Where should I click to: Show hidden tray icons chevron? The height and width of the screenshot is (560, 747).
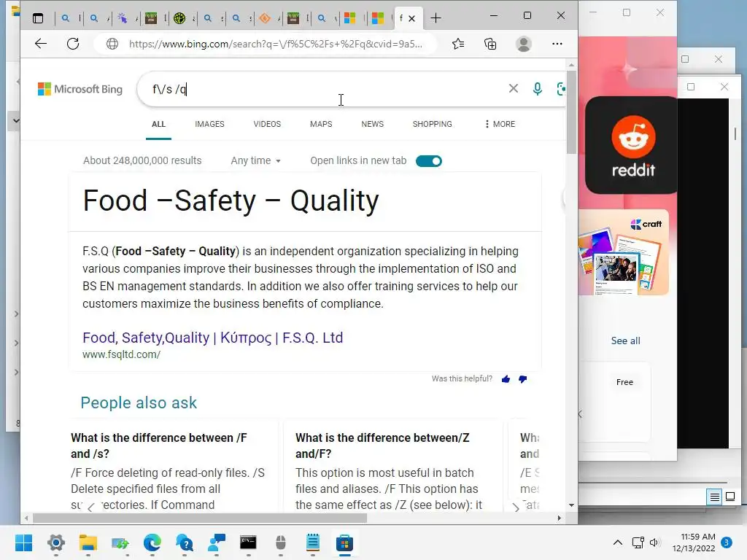tap(617, 542)
